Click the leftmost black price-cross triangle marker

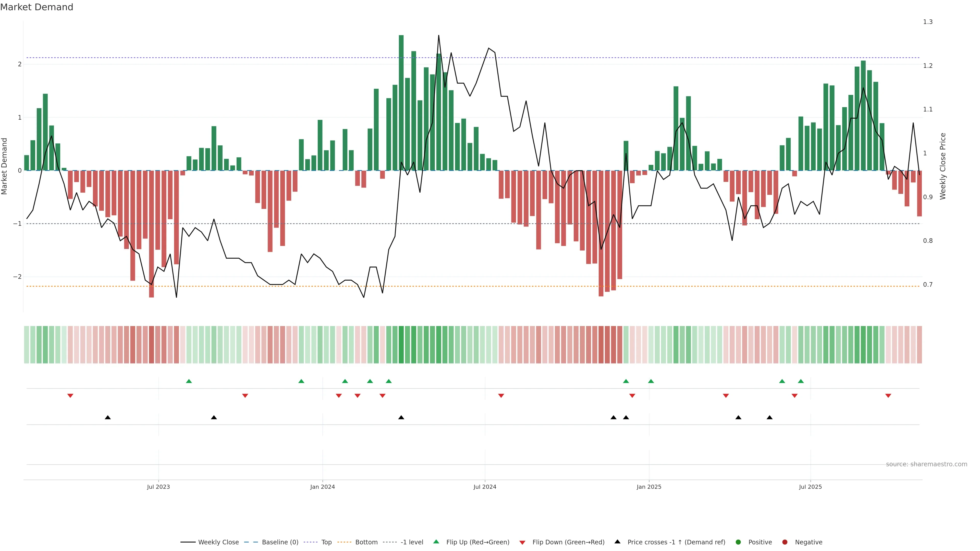(x=108, y=418)
